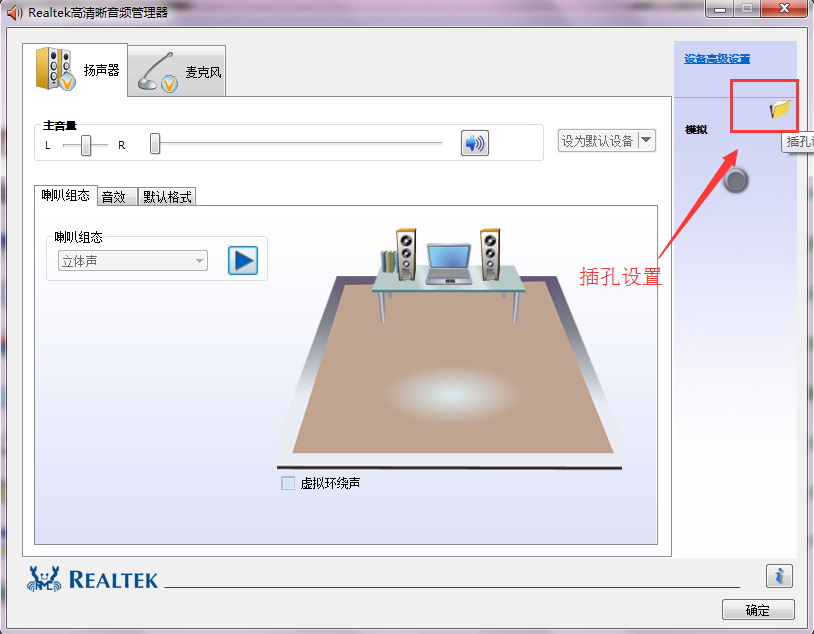Click the laptop in room view

point(449,264)
